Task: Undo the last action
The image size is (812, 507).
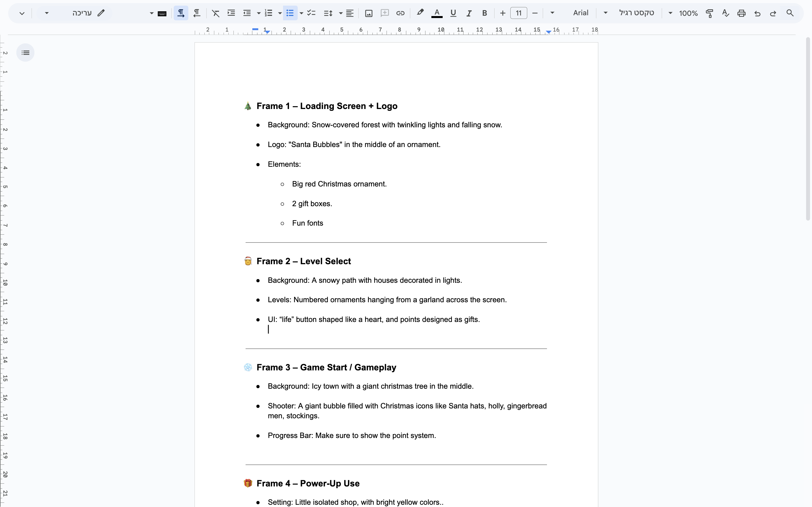Action: (757, 13)
